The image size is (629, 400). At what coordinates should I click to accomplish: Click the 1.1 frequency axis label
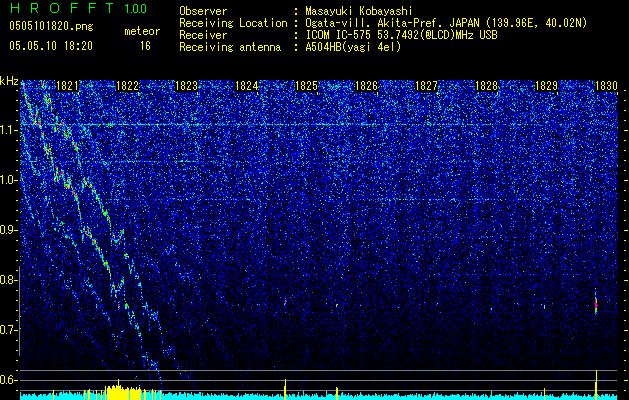point(9,130)
